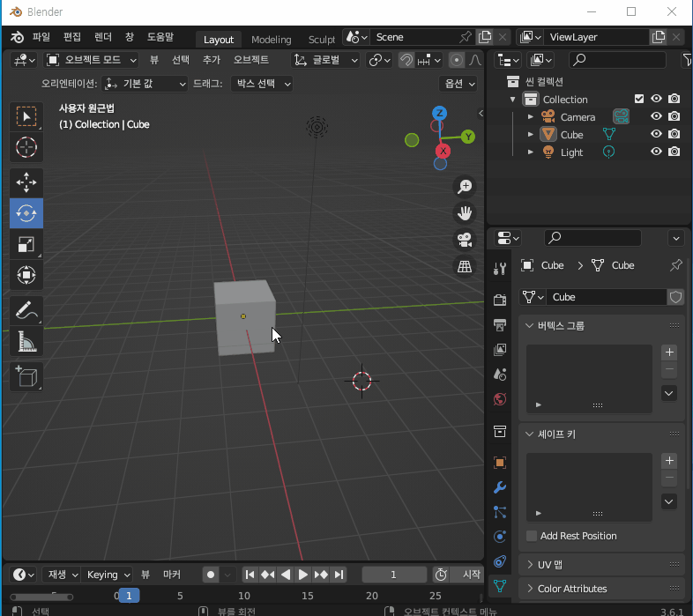Play the animation forward
The image size is (693, 616).
(x=302, y=575)
